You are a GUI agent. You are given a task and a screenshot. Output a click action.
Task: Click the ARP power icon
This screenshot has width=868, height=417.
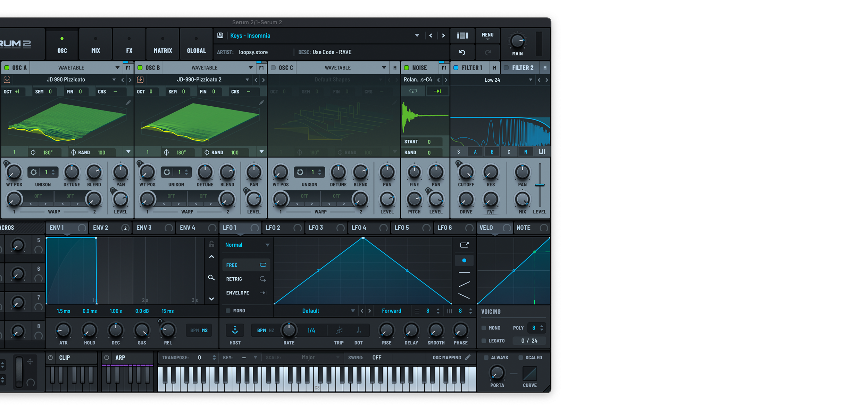[107, 358]
